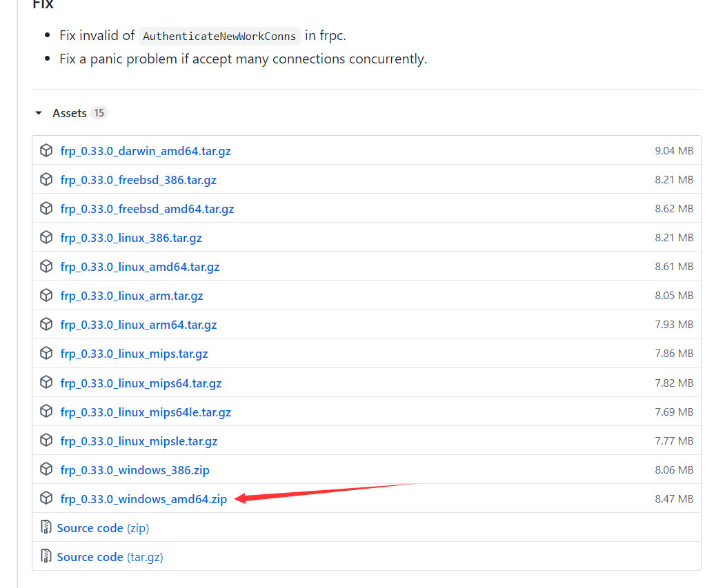Click package icon beside freebsd_amd64 asset
725x588 pixels.
tap(46, 208)
